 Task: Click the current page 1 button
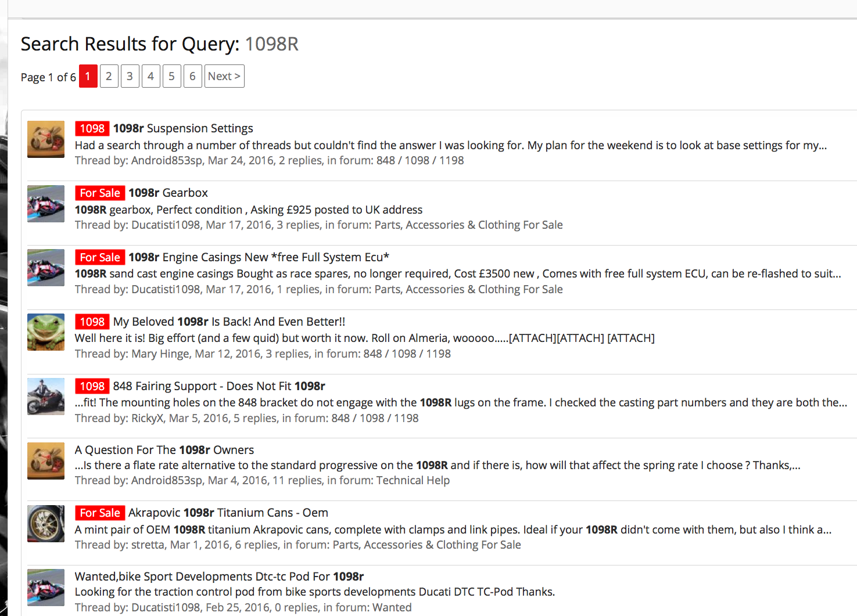(88, 76)
